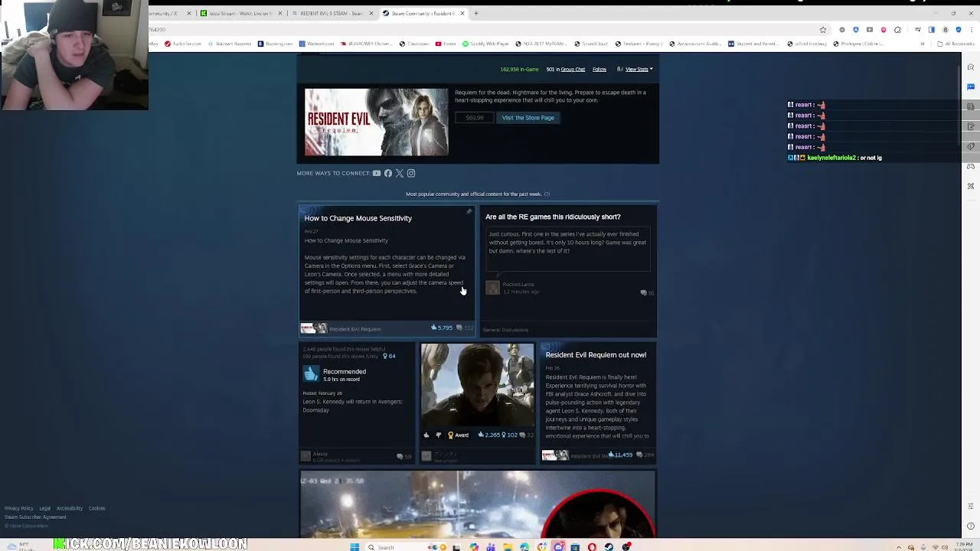Open the Walmart.com bookmark

point(315,44)
